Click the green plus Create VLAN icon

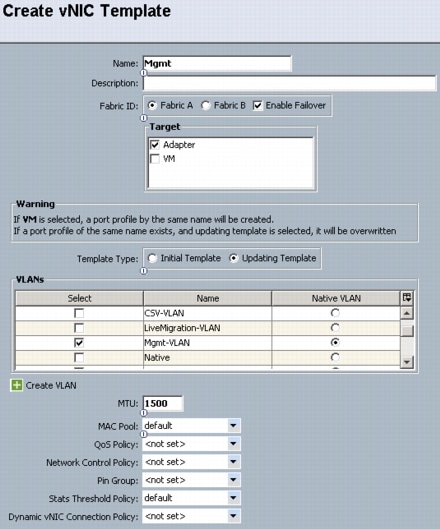coord(17,385)
